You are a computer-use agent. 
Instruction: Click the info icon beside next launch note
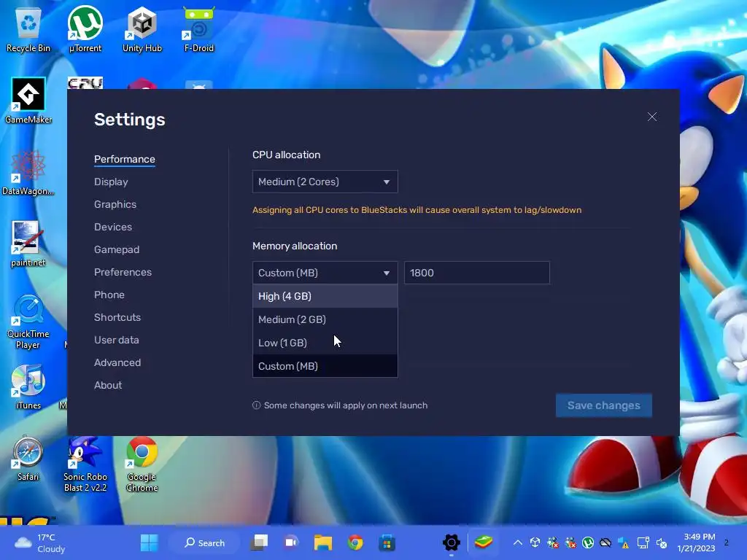pos(256,405)
